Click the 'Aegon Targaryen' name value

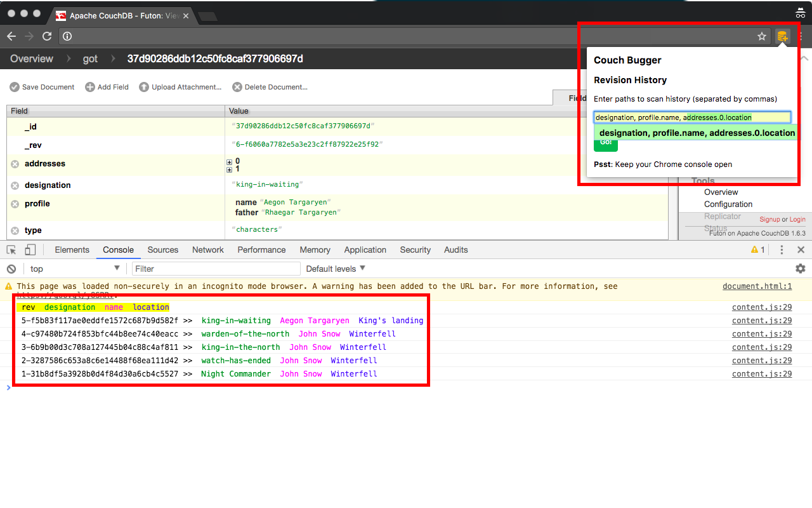pos(295,203)
